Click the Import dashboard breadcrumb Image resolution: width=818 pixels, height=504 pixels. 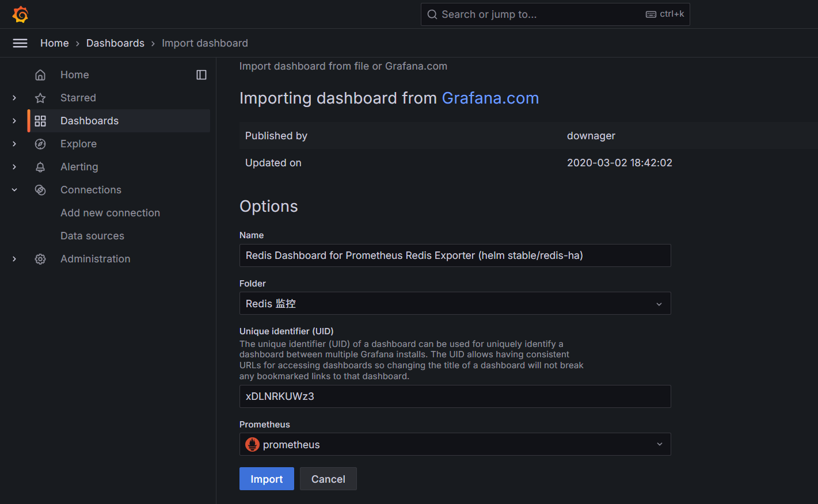pos(205,43)
